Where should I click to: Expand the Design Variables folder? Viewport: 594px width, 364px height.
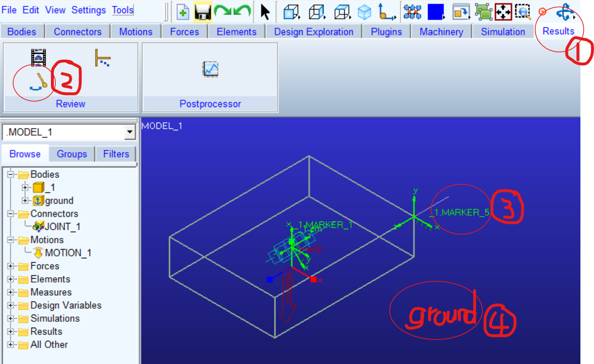pos(11,305)
